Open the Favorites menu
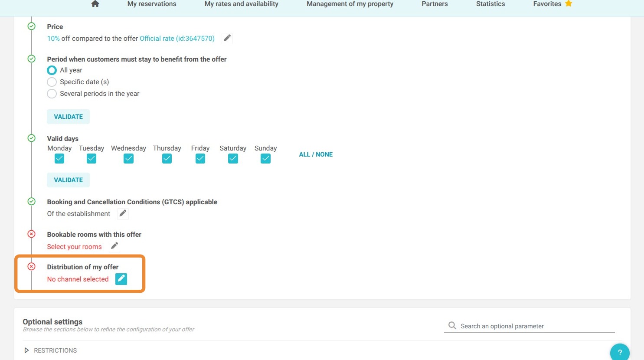 547,4
